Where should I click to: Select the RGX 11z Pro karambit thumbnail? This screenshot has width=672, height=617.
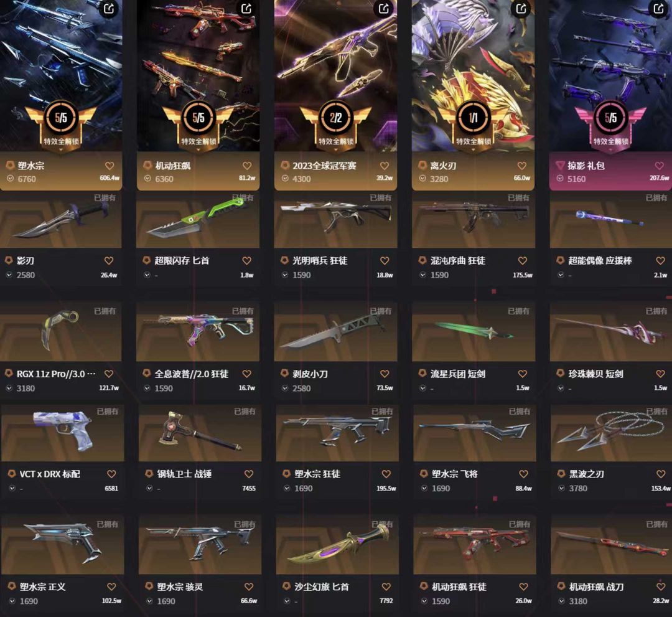tap(61, 331)
